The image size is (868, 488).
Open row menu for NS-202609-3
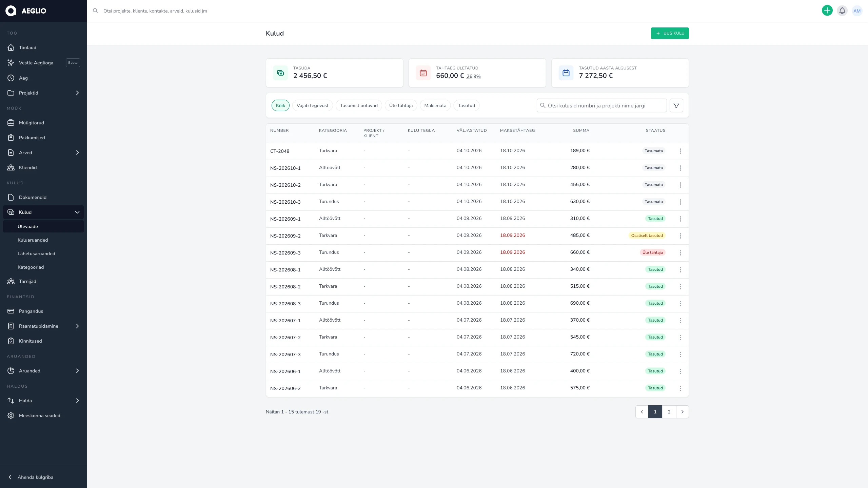(680, 253)
